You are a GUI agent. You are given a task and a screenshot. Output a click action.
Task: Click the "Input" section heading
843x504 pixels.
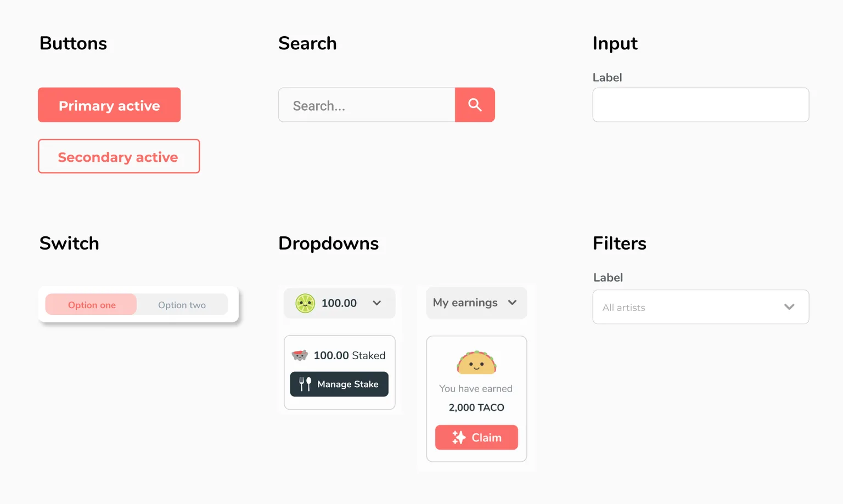[615, 43]
